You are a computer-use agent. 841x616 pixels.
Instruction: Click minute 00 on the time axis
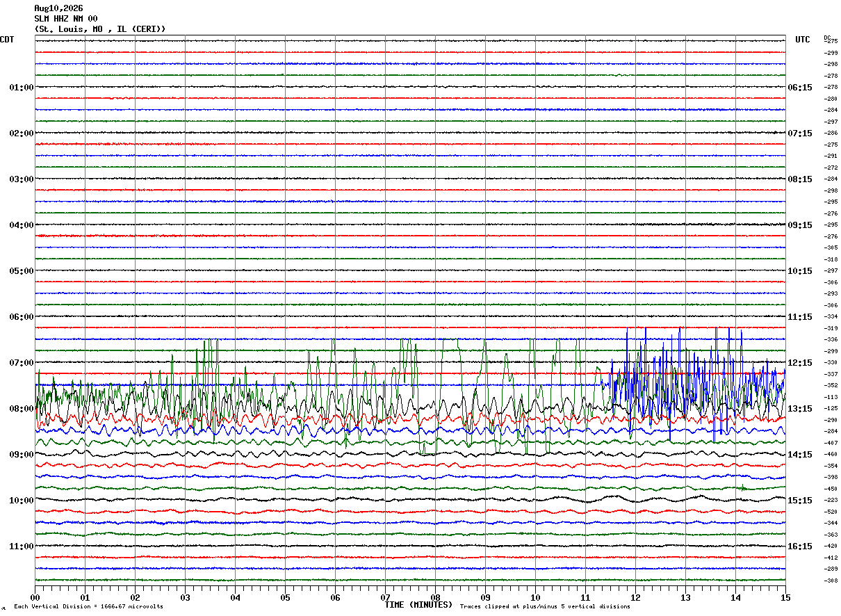click(35, 597)
